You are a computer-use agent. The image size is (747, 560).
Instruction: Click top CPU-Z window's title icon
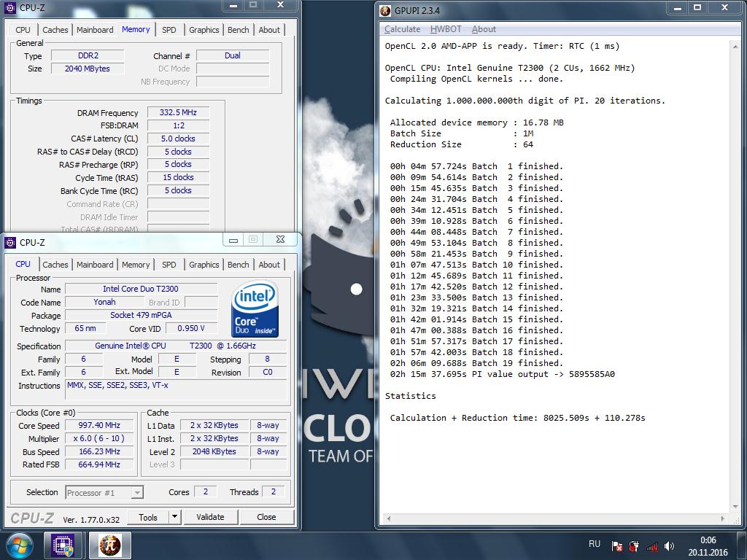point(10,7)
